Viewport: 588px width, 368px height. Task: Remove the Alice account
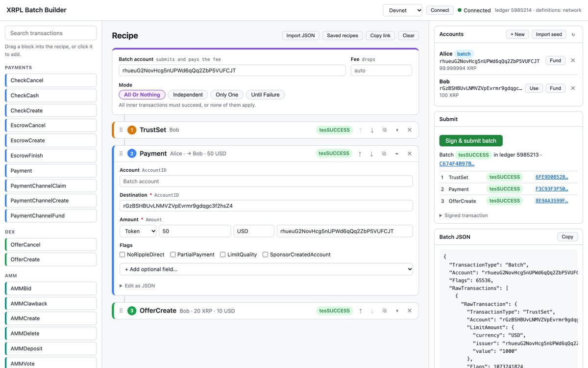point(573,60)
